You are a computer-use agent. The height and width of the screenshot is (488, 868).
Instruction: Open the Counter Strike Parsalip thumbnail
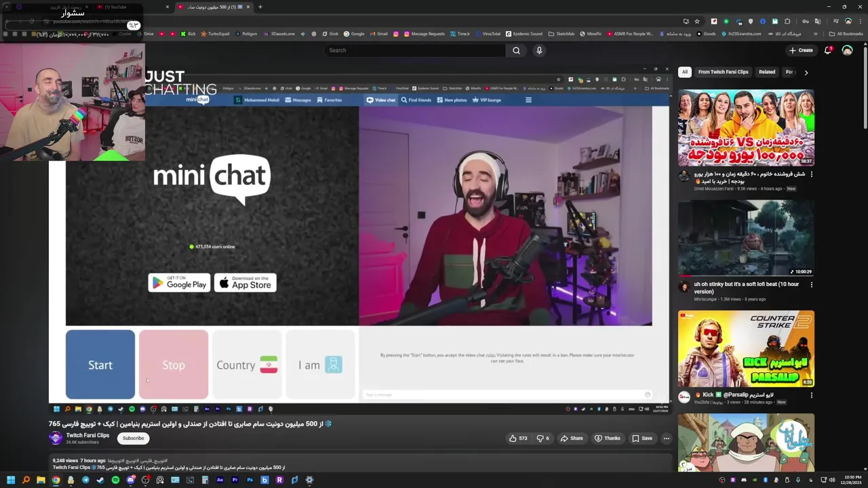[746, 348]
